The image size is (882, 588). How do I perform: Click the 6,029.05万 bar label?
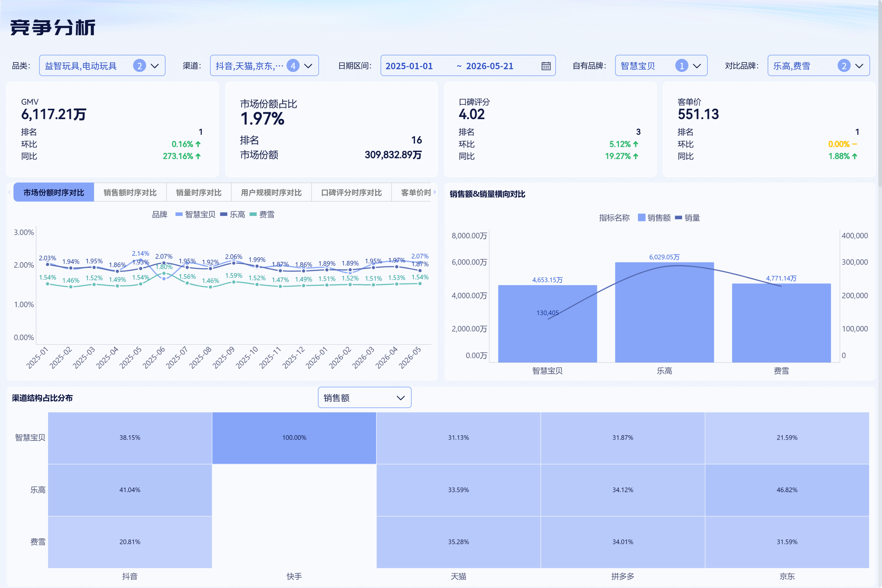[x=664, y=257]
